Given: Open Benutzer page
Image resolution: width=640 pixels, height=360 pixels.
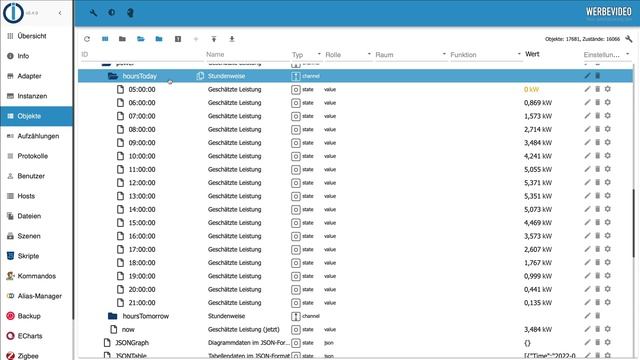Looking at the screenshot, I should (x=37, y=176).
